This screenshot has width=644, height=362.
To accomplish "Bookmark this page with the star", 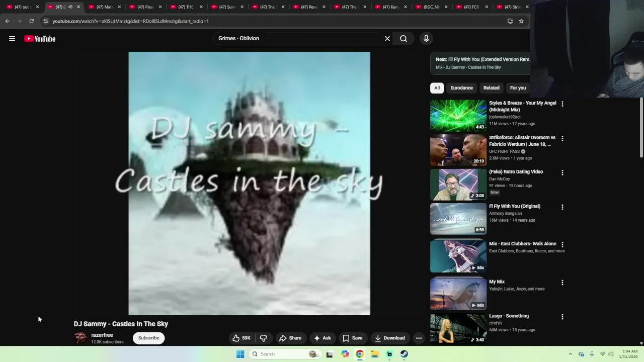I will (x=521, y=21).
